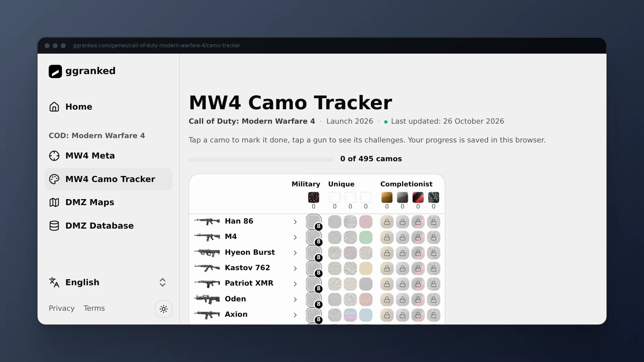Viewport: 644px width, 362px height.
Task: Open the English language selector
Action: pos(108,282)
